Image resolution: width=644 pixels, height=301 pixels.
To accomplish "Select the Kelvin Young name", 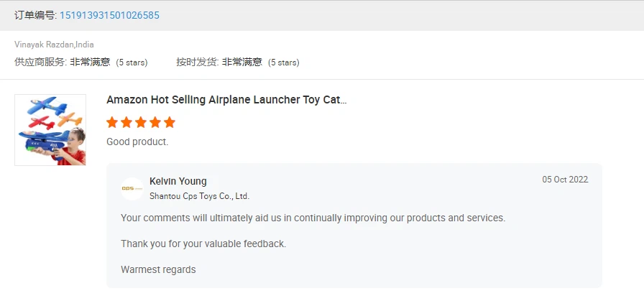I will [x=178, y=182].
